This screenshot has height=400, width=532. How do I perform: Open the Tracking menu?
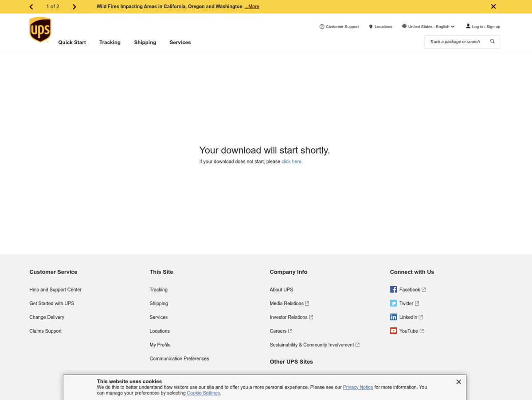(x=110, y=42)
